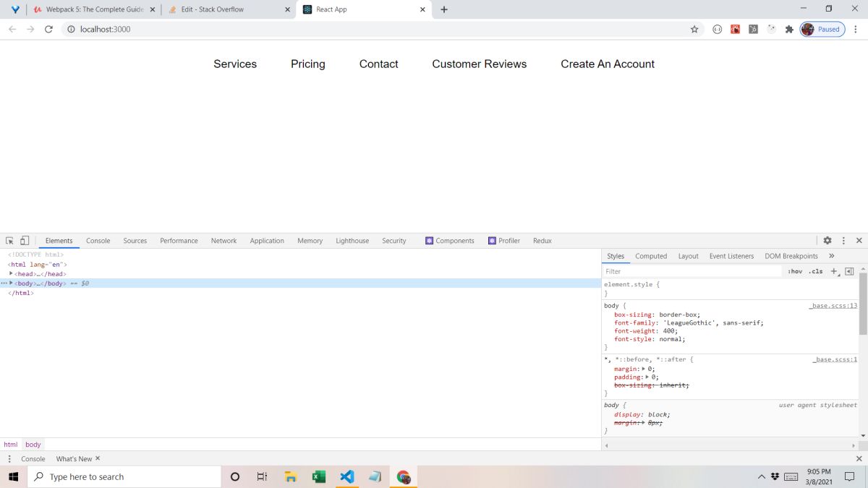
Task: Open Excel from the taskbar
Action: coord(319,476)
